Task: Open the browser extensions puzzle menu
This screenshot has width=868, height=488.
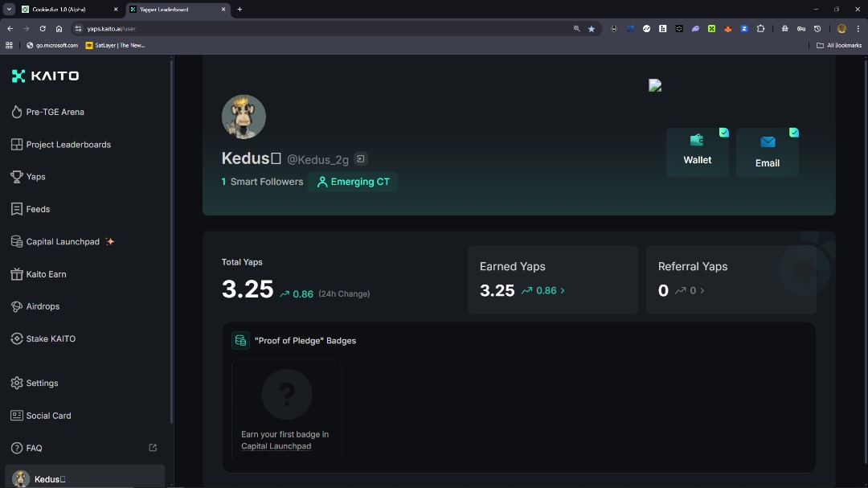Action: click(x=760, y=28)
